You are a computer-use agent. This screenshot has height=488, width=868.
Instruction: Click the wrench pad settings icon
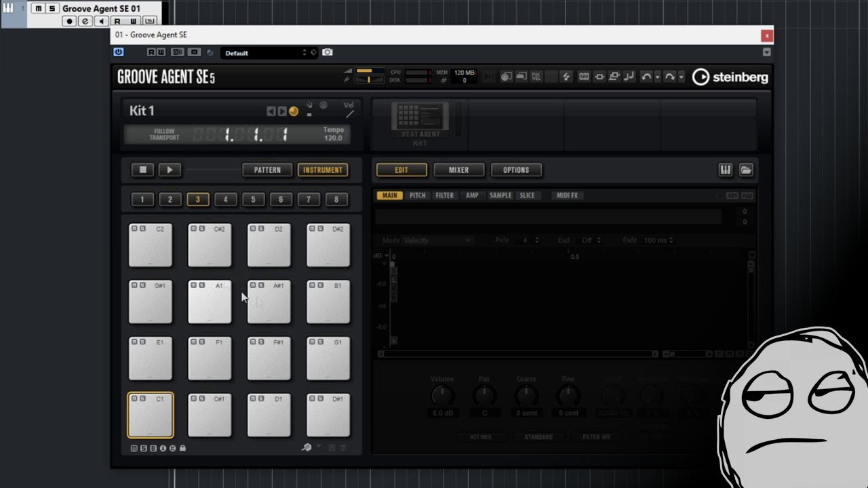coord(307,447)
